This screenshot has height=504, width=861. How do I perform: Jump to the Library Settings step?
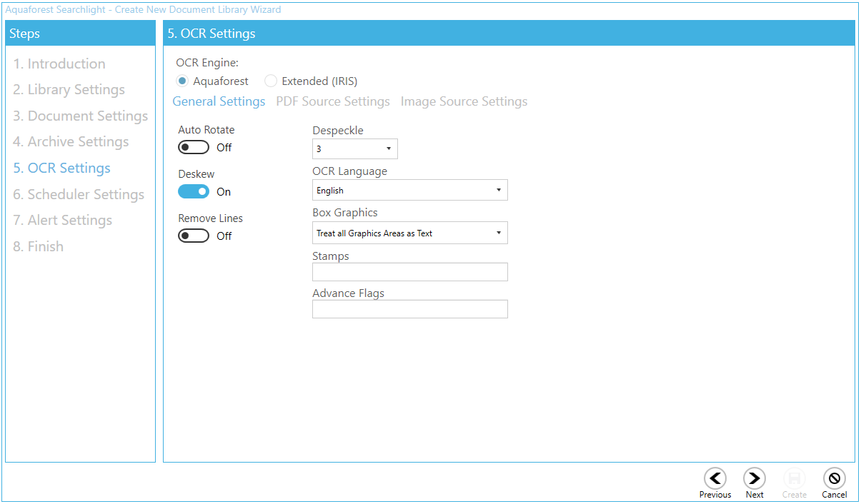tap(69, 89)
